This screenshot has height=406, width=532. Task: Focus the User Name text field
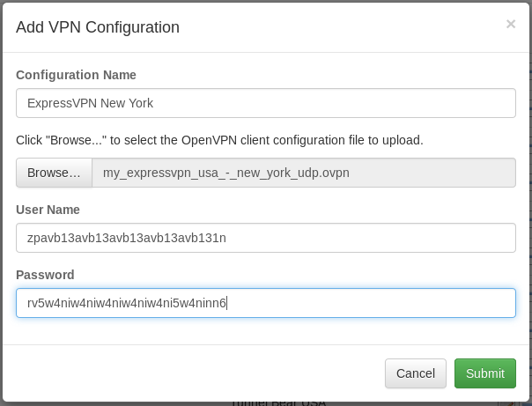pos(265,238)
